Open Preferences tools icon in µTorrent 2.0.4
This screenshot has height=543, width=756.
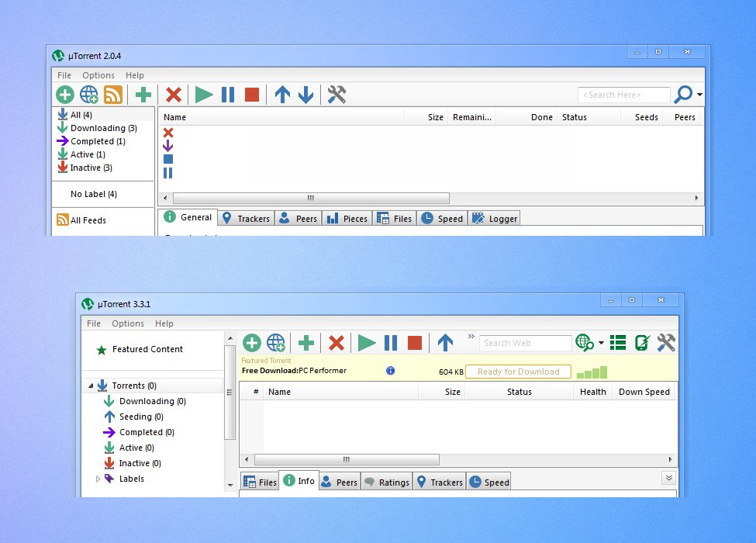pyautogui.click(x=337, y=95)
